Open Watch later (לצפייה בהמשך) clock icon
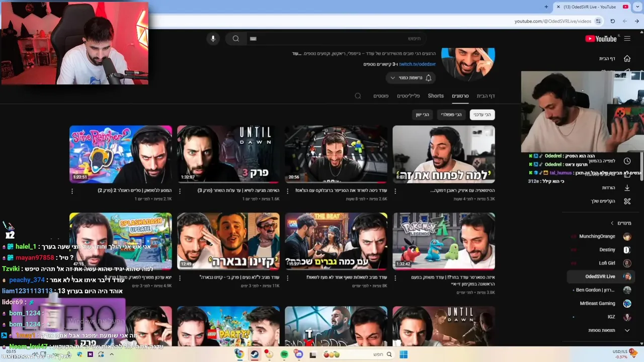 click(x=627, y=161)
